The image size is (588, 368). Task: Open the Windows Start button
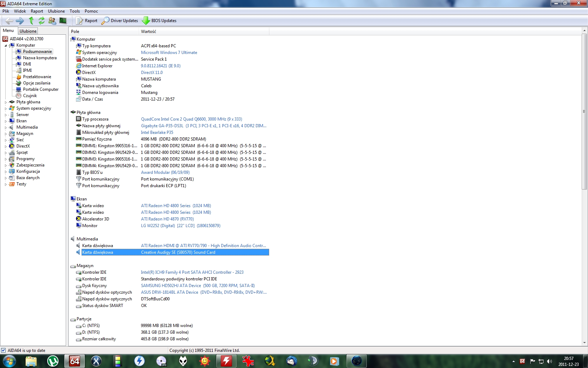9,361
